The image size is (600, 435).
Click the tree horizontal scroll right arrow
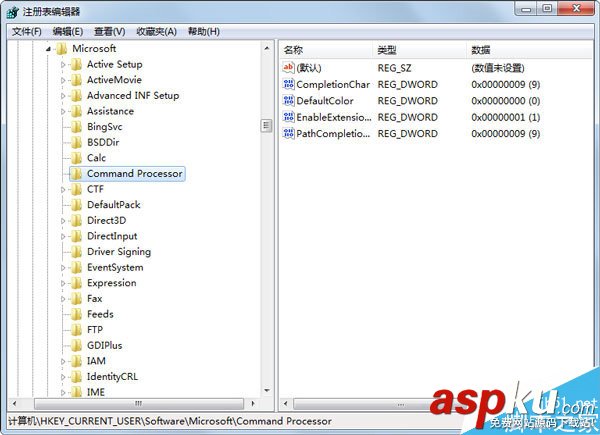pyautogui.click(x=253, y=403)
